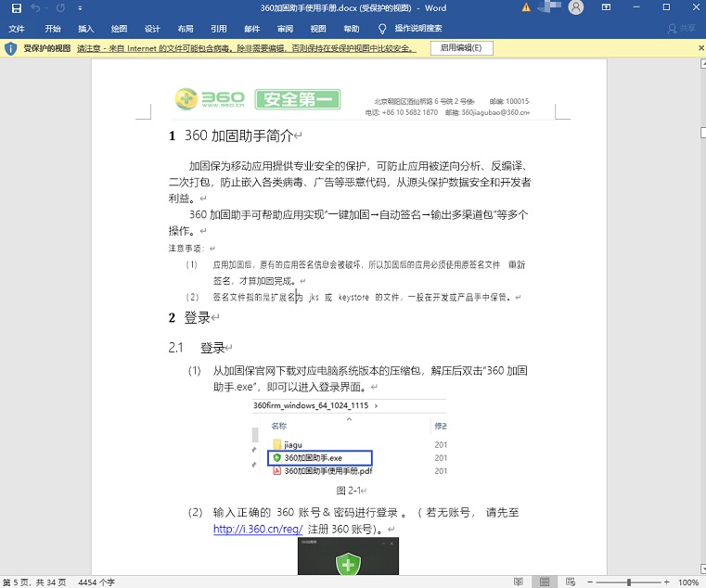Click the file explorer screenshot image 图 2-1
This screenshot has height=588, width=706.
click(x=350, y=438)
